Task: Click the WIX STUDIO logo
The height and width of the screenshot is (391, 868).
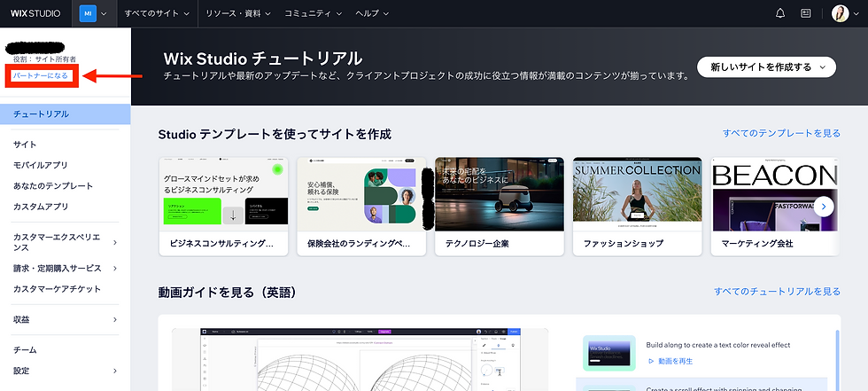Action: click(35, 13)
